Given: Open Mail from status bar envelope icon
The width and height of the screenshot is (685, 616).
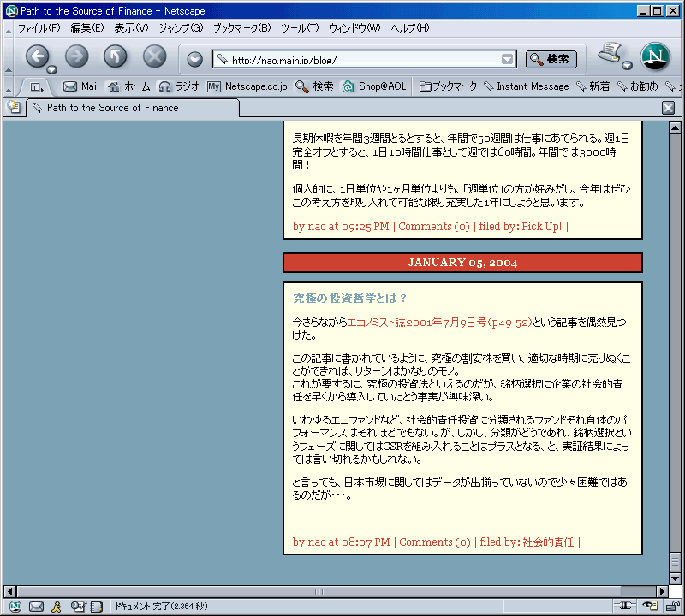Looking at the screenshot, I should (x=36, y=607).
